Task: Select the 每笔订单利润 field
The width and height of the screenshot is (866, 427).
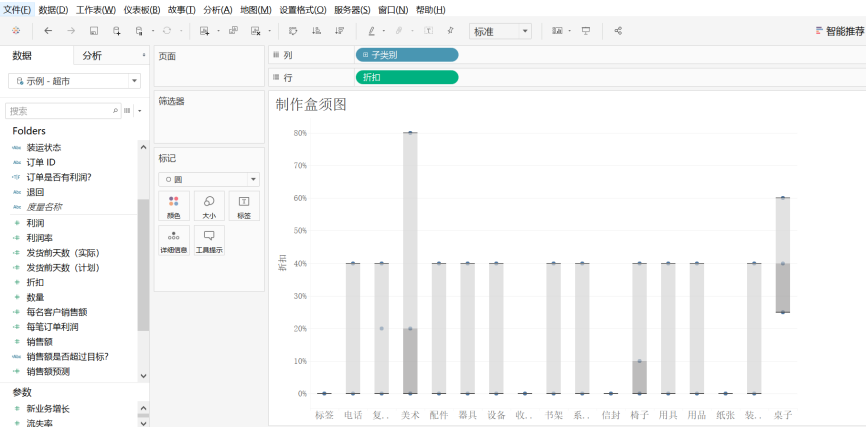Action: [52, 327]
